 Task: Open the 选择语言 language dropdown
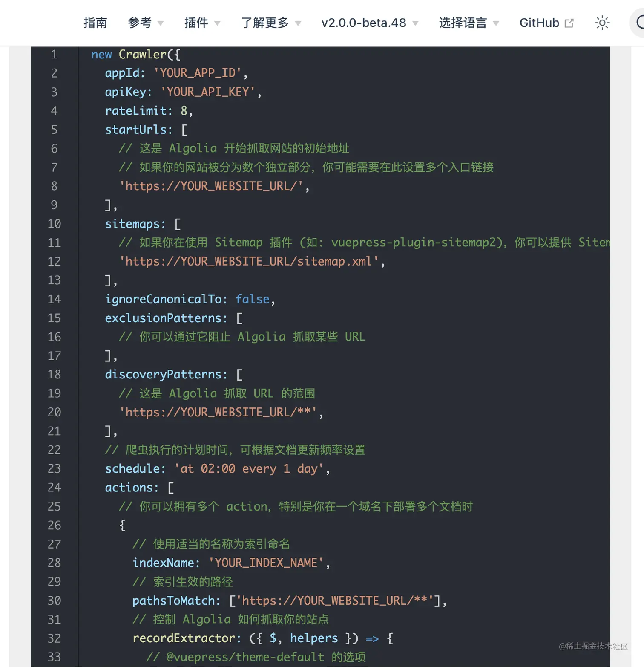click(x=469, y=23)
